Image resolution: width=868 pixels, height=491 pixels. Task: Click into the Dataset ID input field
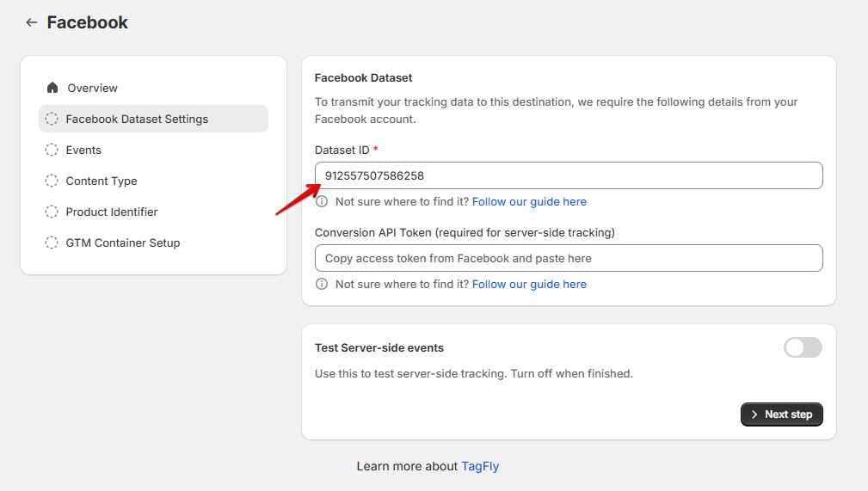(x=568, y=175)
